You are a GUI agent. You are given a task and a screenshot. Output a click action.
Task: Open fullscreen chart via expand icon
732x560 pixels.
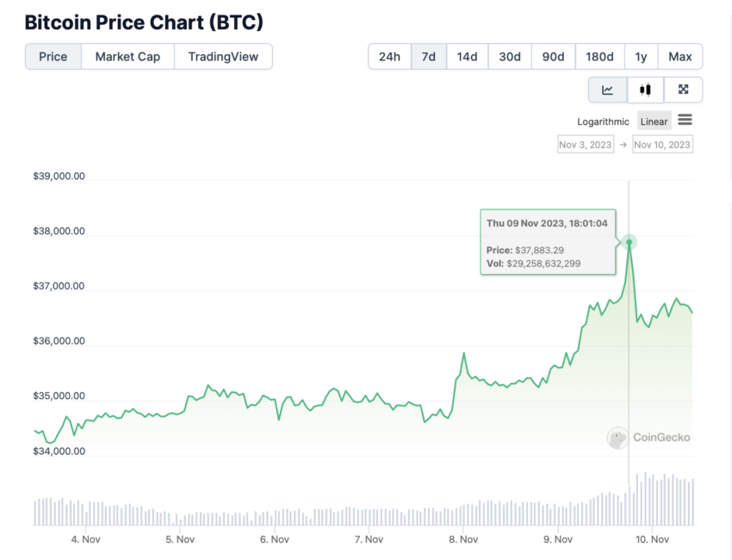[x=683, y=90]
